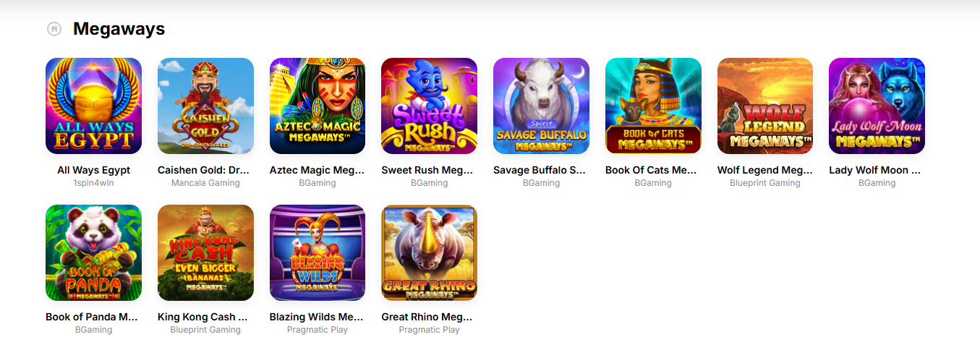Click the 1spin4win provider label
The image size is (980, 337).
(x=93, y=183)
